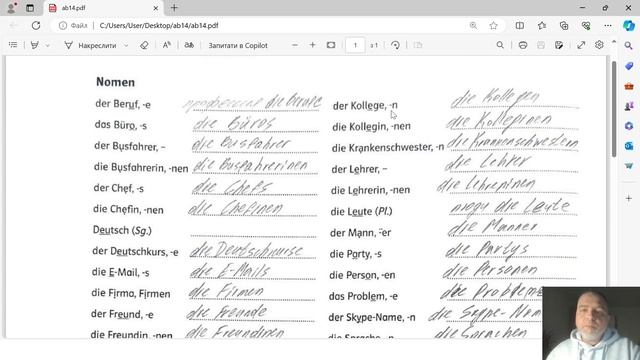This screenshot has width=640, height=360.
Task: Open collections panel
Action: (564, 25)
